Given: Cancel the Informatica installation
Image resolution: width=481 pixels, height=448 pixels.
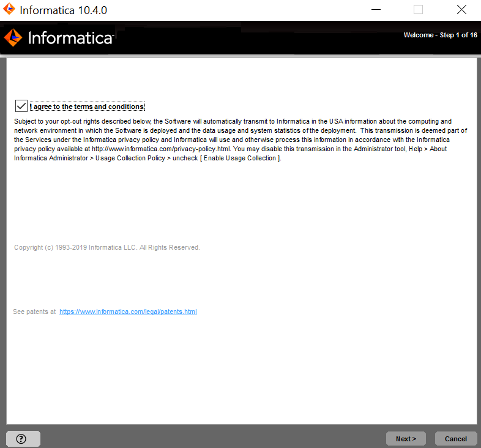Looking at the screenshot, I should (x=456, y=438).
